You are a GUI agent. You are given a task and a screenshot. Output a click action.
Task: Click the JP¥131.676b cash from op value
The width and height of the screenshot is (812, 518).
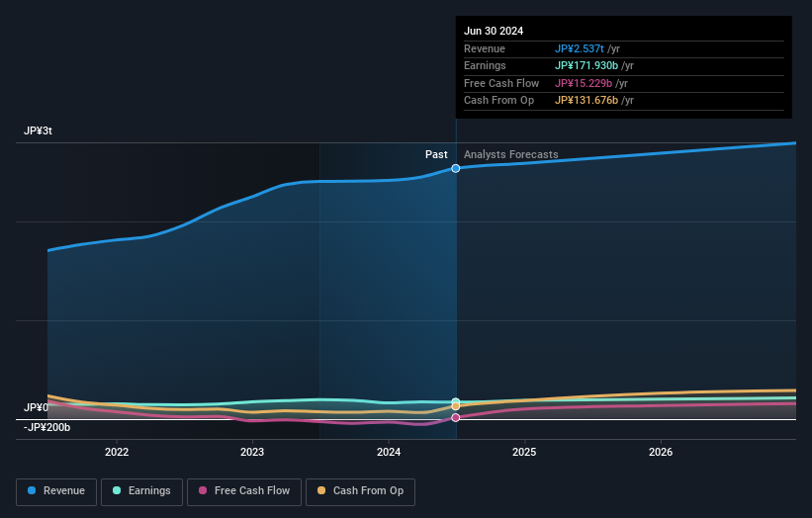586,101
